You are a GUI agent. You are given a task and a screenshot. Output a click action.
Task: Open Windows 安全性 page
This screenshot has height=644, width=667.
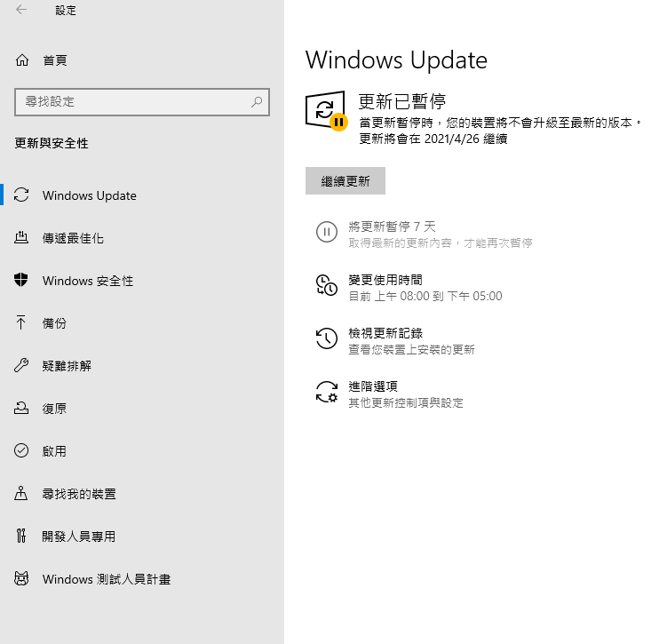[x=142, y=281]
